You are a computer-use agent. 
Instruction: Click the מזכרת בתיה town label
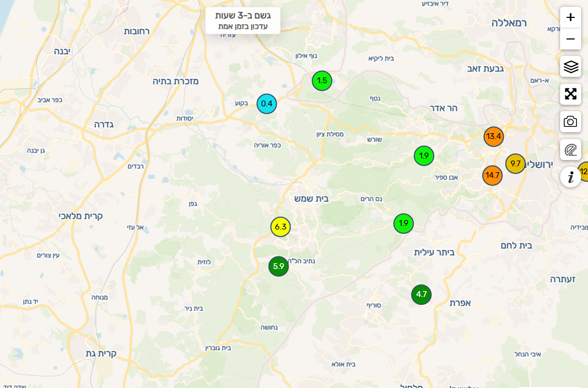click(x=175, y=82)
